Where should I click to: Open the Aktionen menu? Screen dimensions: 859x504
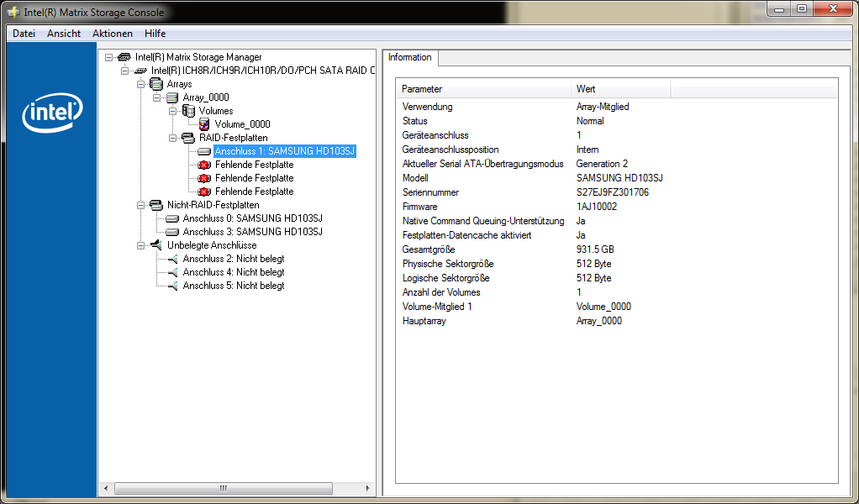click(113, 34)
